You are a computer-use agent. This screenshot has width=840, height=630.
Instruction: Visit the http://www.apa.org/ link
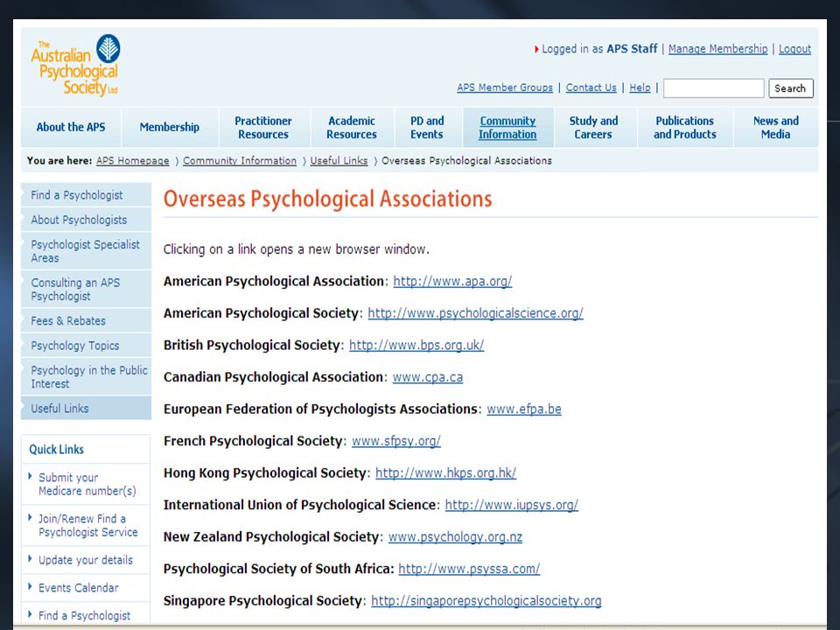(452, 281)
